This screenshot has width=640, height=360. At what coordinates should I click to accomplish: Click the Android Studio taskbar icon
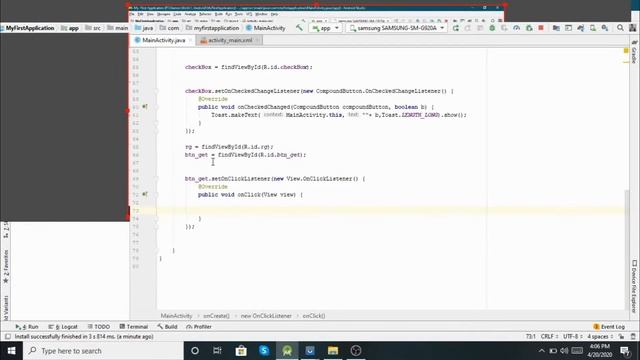(287, 351)
